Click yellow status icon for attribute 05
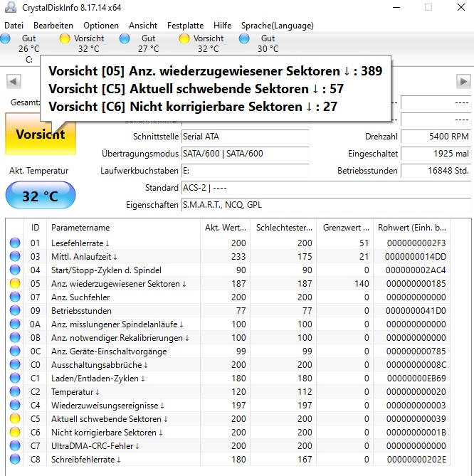The width and height of the screenshot is (474, 476). click(x=15, y=283)
